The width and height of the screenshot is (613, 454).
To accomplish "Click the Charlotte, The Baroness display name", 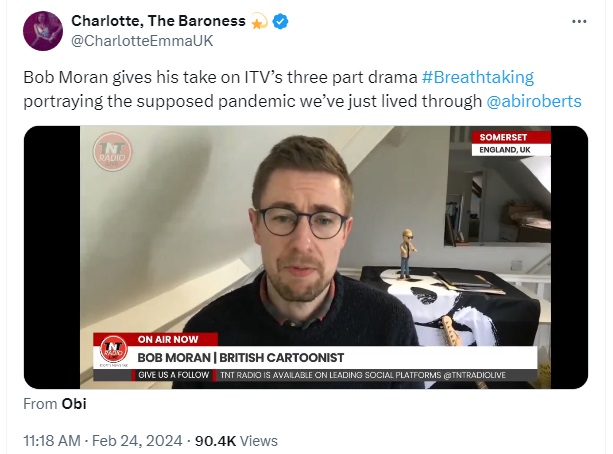I will [158, 21].
